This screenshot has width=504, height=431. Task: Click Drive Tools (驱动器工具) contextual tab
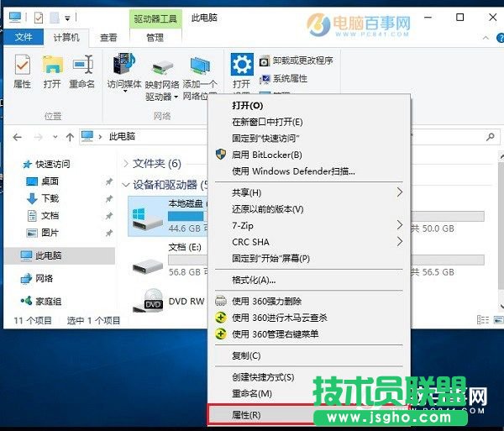coord(155,19)
